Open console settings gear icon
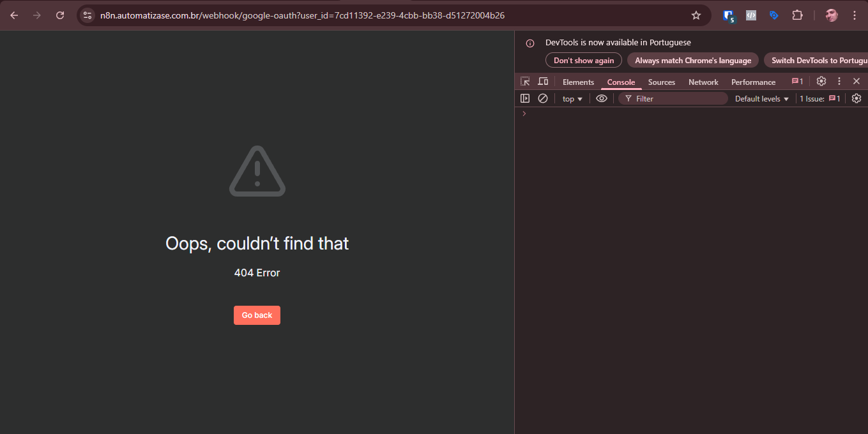Viewport: 868px width, 434px height. click(x=857, y=98)
